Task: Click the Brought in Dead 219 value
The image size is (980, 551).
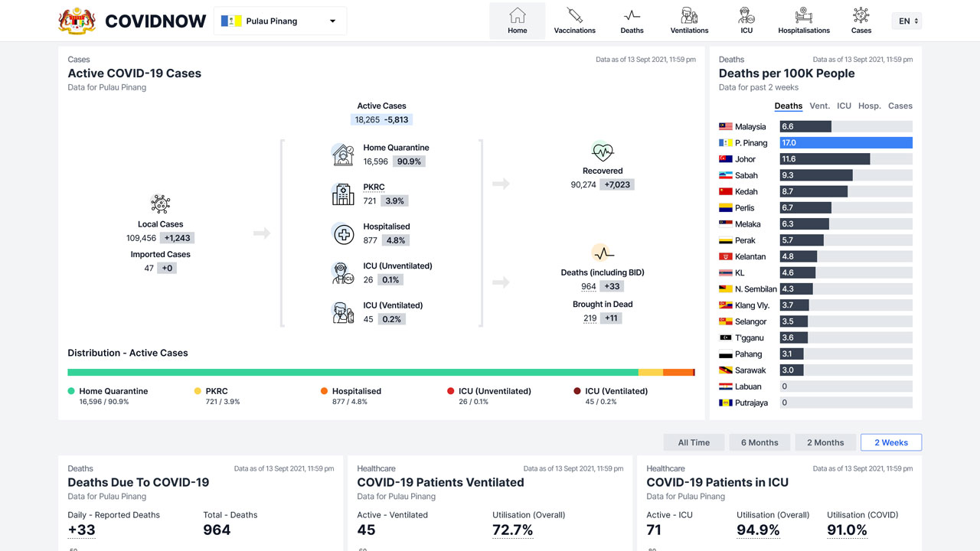Action: (590, 318)
